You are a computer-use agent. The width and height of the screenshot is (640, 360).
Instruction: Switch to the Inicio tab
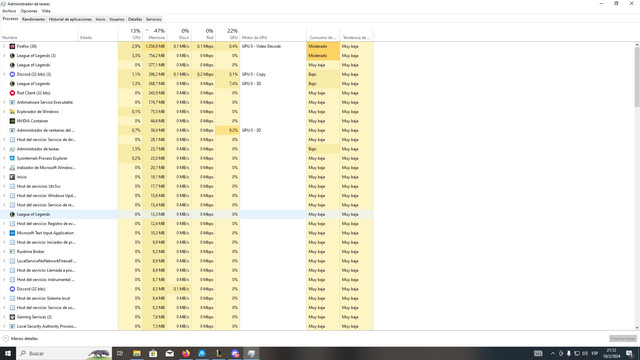tap(100, 19)
